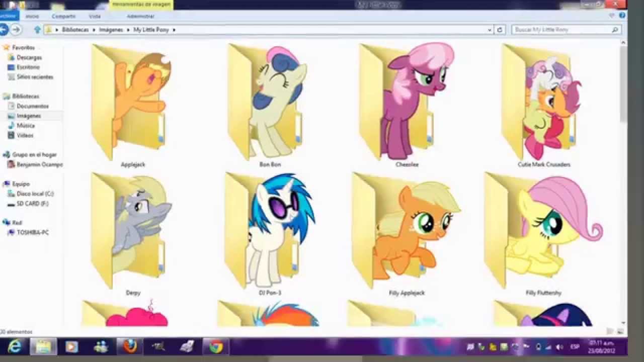Click the search magnifier icon
This screenshot has width=644, height=362.
pyautogui.click(x=616, y=30)
